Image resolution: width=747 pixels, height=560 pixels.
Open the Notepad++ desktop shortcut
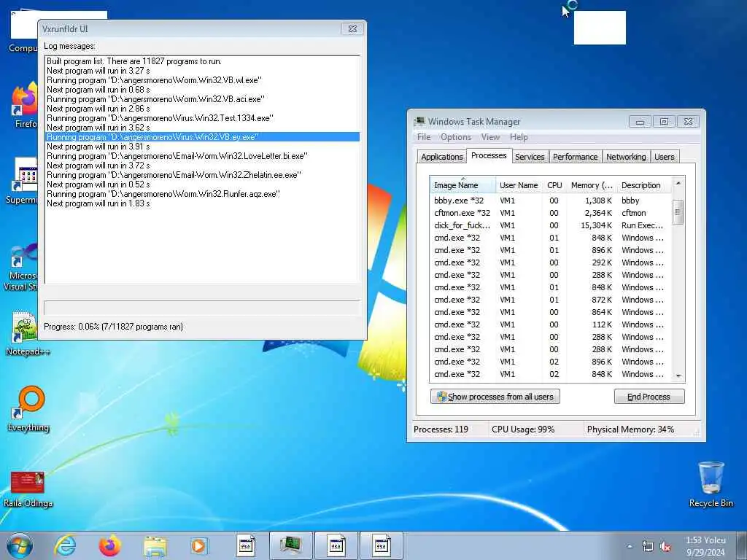[26, 333]
